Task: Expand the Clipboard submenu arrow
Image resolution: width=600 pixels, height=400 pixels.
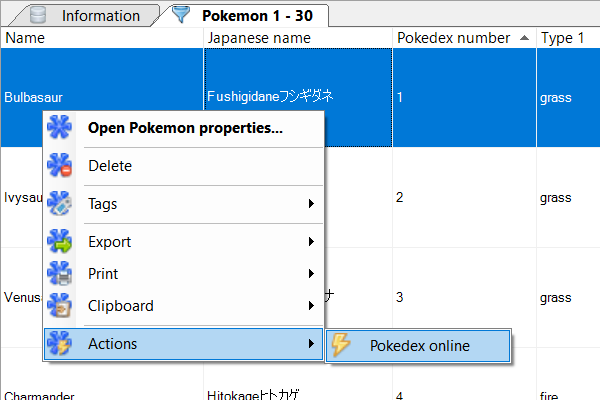Action: [x=312, y=306]
